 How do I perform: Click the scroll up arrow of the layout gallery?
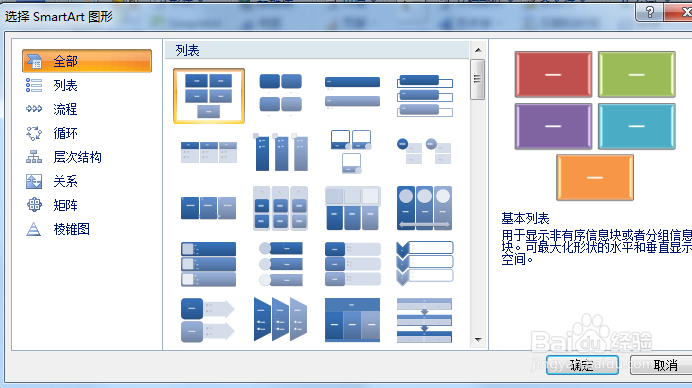click(x=478, y=50)
